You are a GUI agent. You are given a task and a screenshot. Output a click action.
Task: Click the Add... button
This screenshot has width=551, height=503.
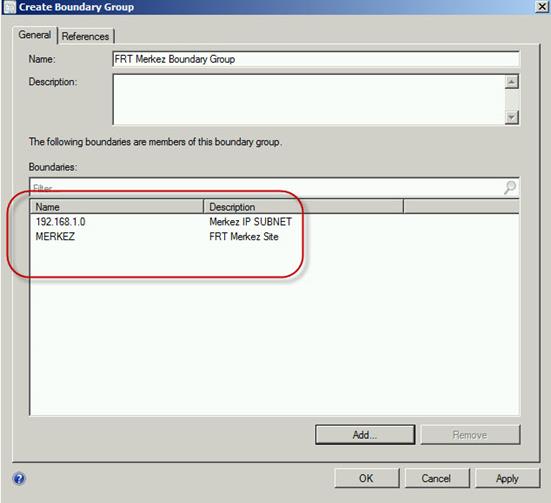coord(365,435)
